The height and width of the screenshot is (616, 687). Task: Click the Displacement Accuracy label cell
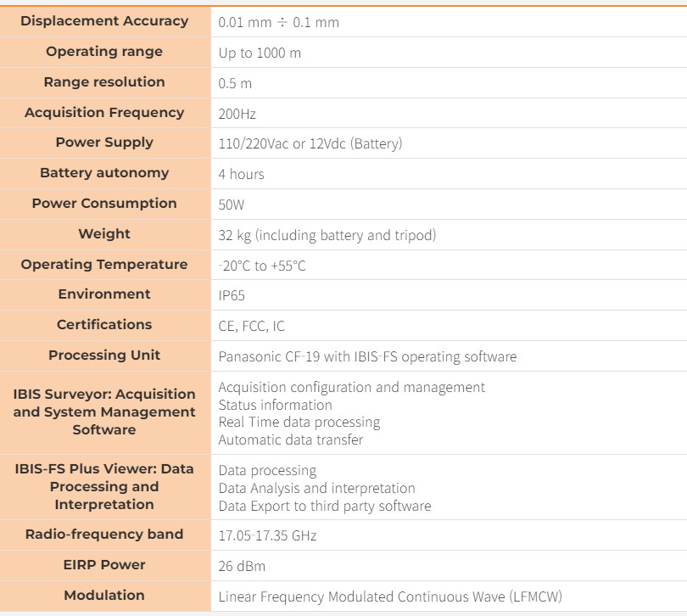coord(104,21)
